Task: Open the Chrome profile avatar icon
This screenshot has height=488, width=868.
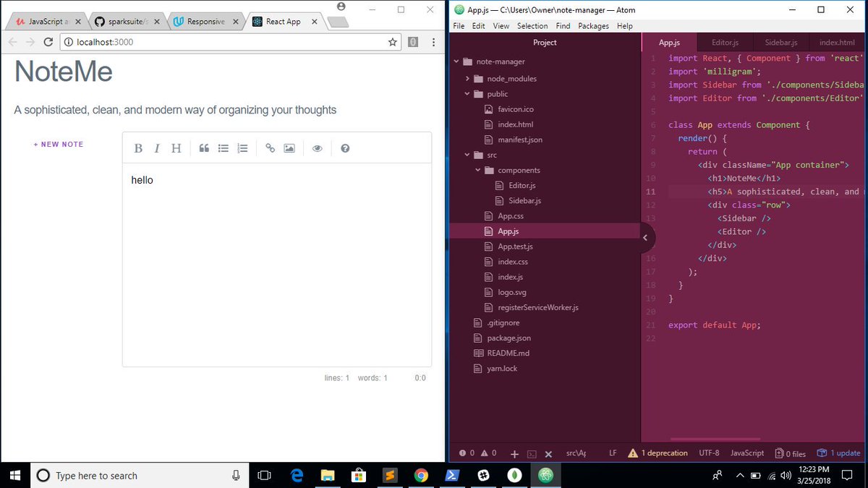Action: tap(341, 7)
